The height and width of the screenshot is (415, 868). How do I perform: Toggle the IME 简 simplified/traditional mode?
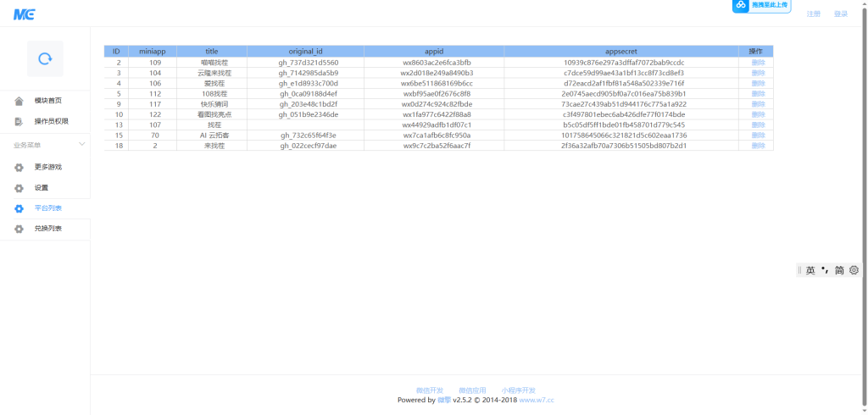coord(839,270)
